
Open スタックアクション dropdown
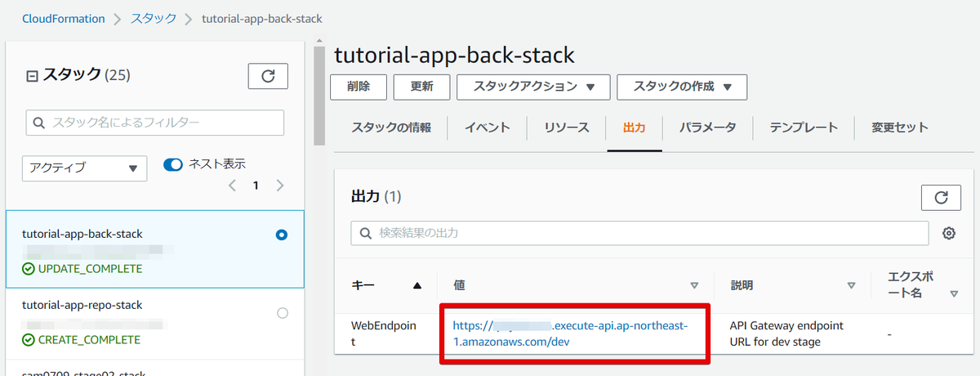click(x=532, y=87)
